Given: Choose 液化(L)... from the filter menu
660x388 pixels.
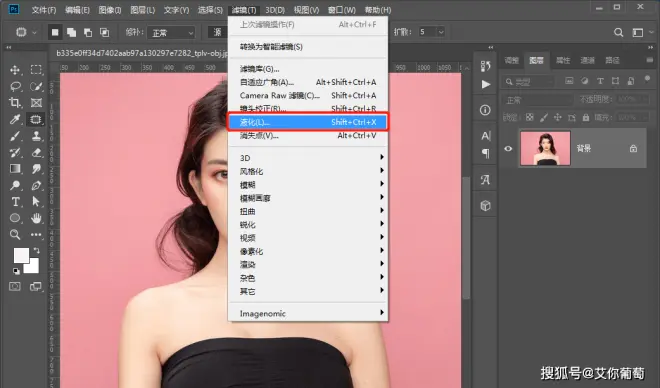Looking at the screenshot, I should (x=308, y=122).
